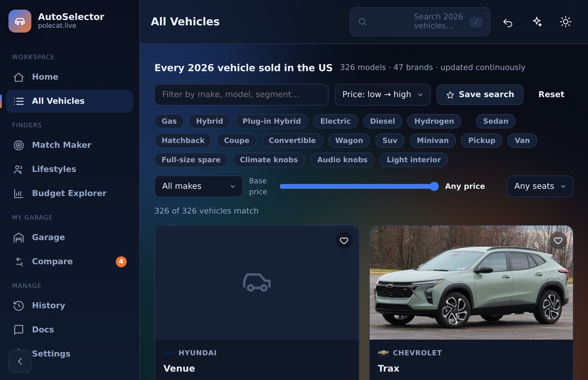This screenshot has height=380, width=588.
Task: Toggle the Plug-in Hybrid filter chip
Action: tap(272, 121)
